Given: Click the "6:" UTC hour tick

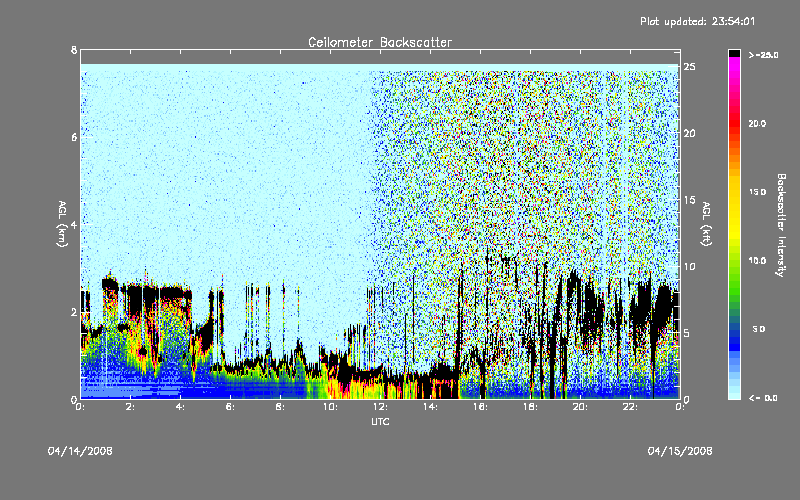Looking at the screenshot, I should coord(230,407).
